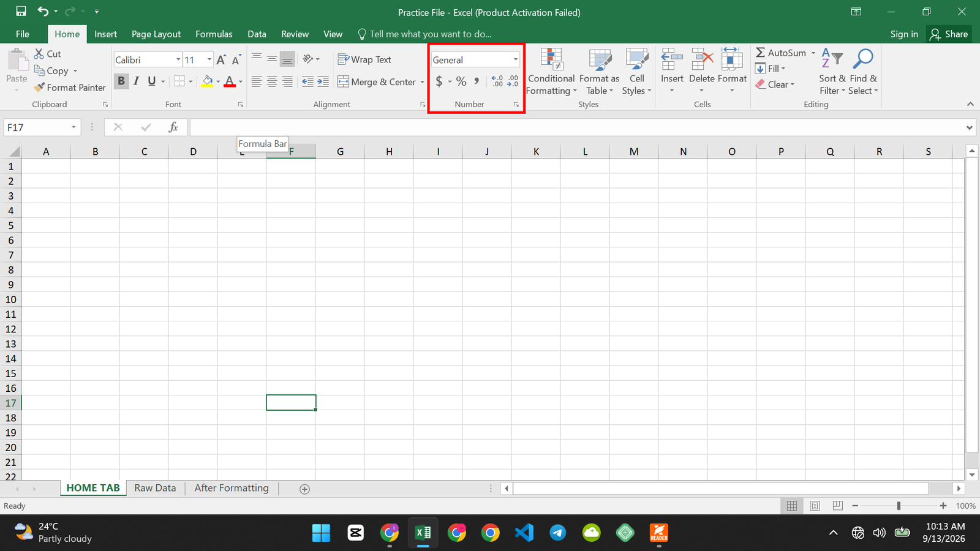Click the Insert Function fx icon

point(173,127)
